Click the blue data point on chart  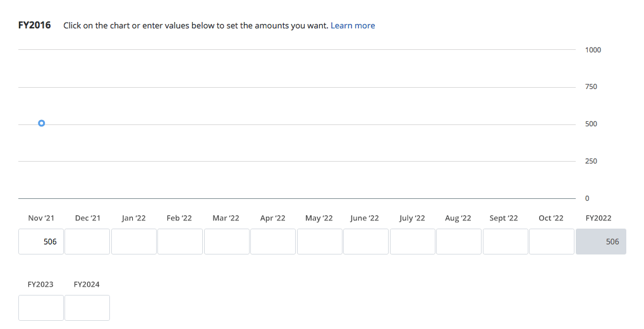[41, 124]
